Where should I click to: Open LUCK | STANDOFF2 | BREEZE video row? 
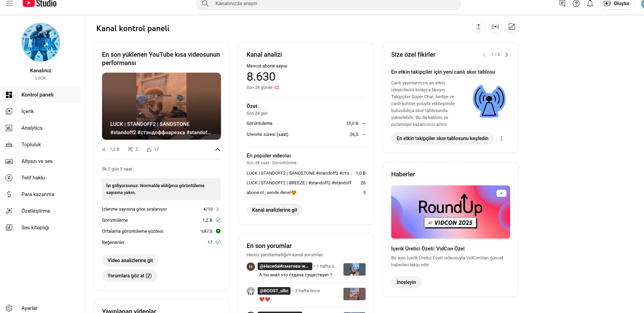tap(306, 183)
